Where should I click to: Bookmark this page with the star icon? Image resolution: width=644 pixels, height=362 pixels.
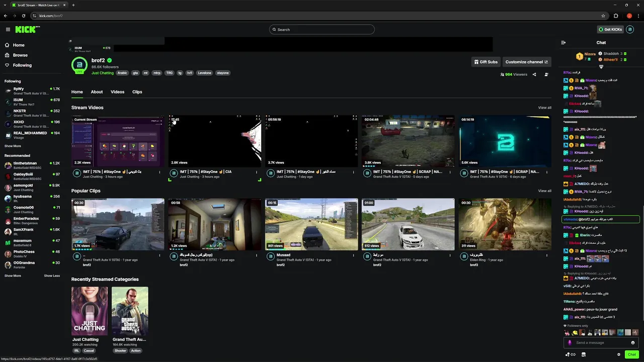coord(603,16)
